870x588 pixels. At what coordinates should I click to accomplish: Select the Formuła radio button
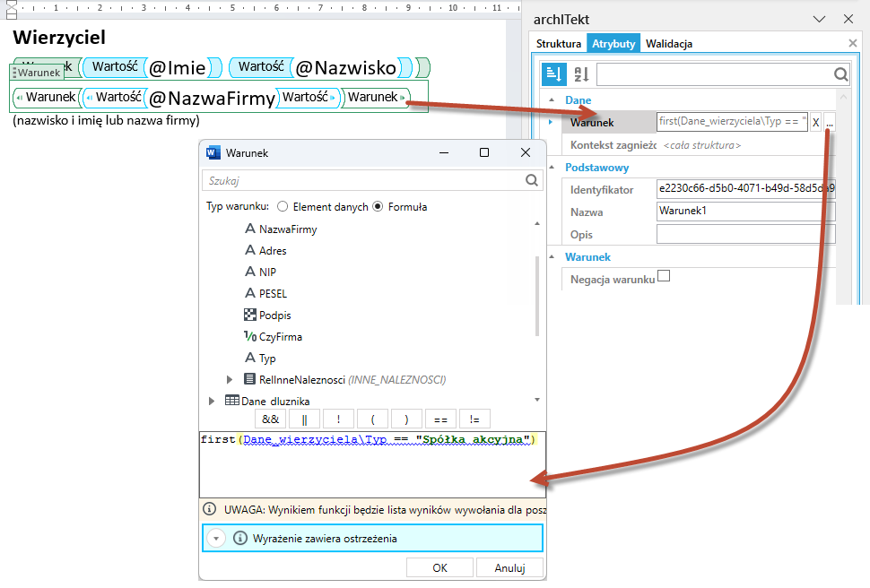(378, 206)
